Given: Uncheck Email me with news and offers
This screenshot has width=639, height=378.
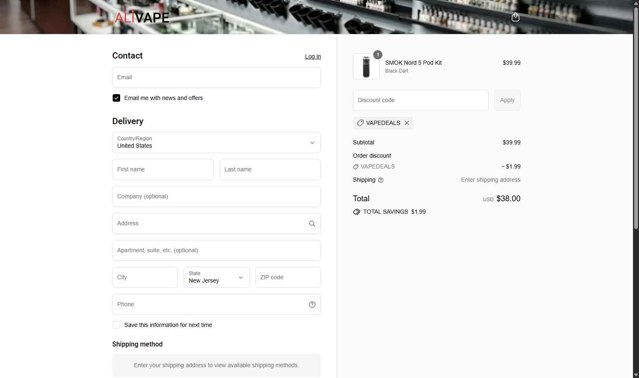Looking at the screenshot, I should (116, 98).
